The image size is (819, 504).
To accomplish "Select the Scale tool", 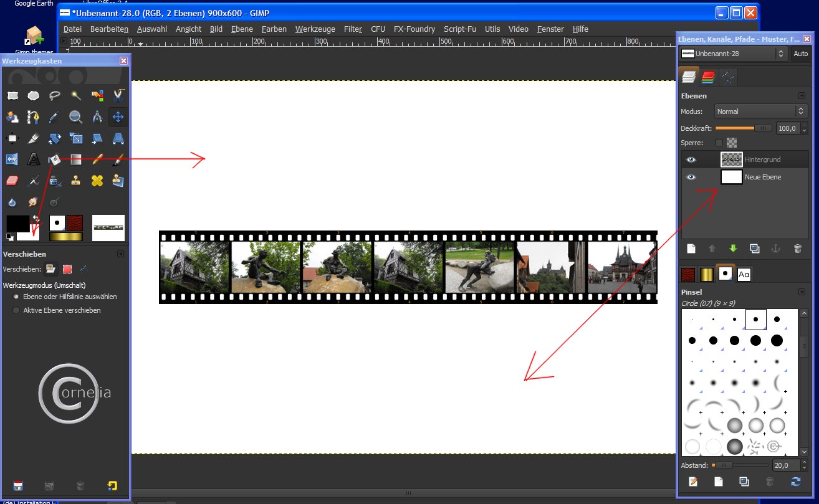I will (x=76, y=138).
